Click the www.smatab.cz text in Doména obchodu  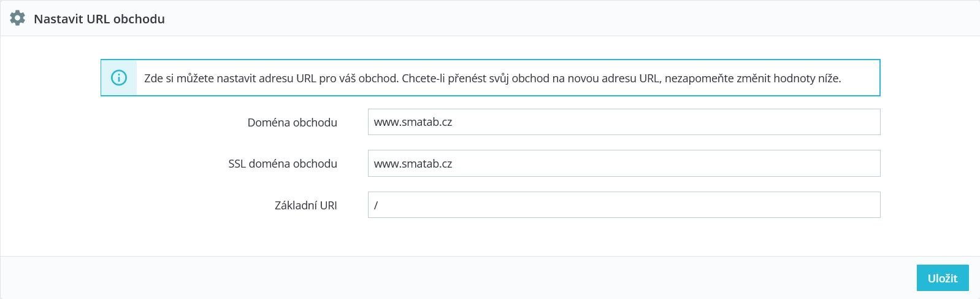click(x=413, y=122)
